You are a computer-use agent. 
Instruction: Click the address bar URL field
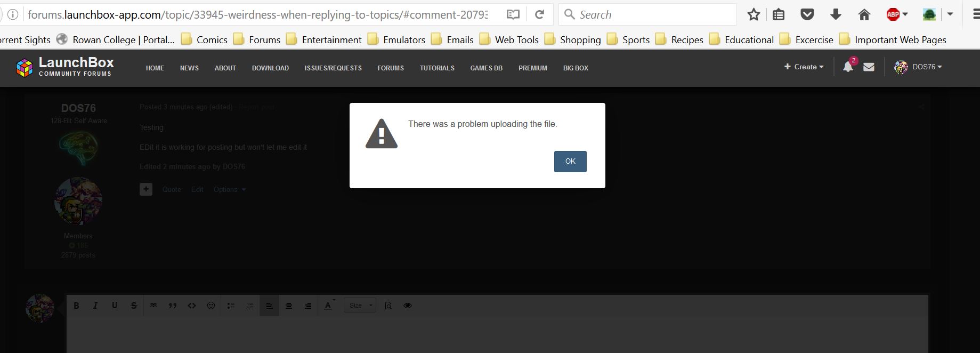[257, 14]
